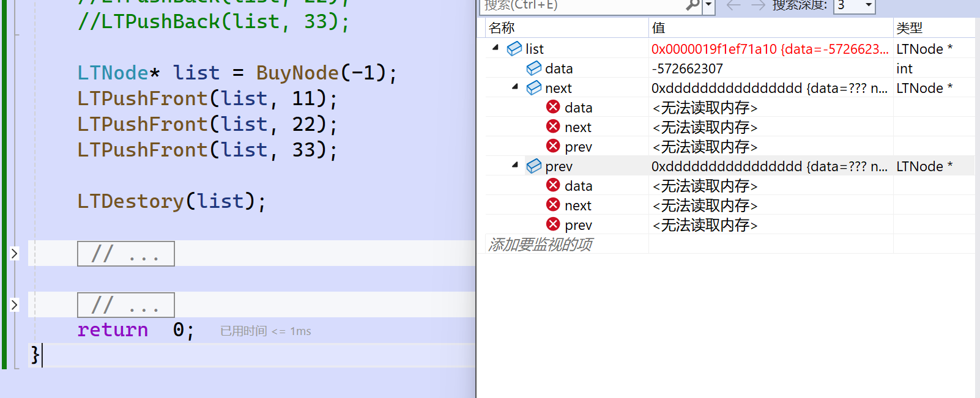Open the search depth combo box
Viewport: 980px width, 398px height.
pos(855,6)
